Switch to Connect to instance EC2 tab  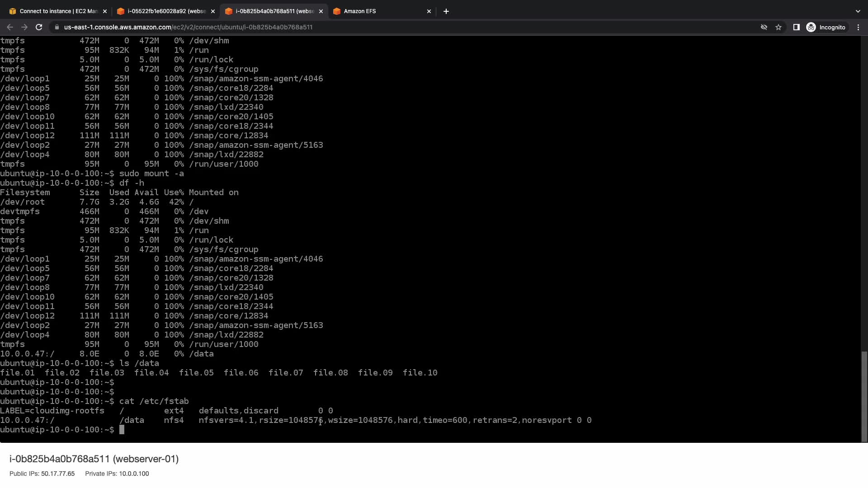[x=57, y=11]
